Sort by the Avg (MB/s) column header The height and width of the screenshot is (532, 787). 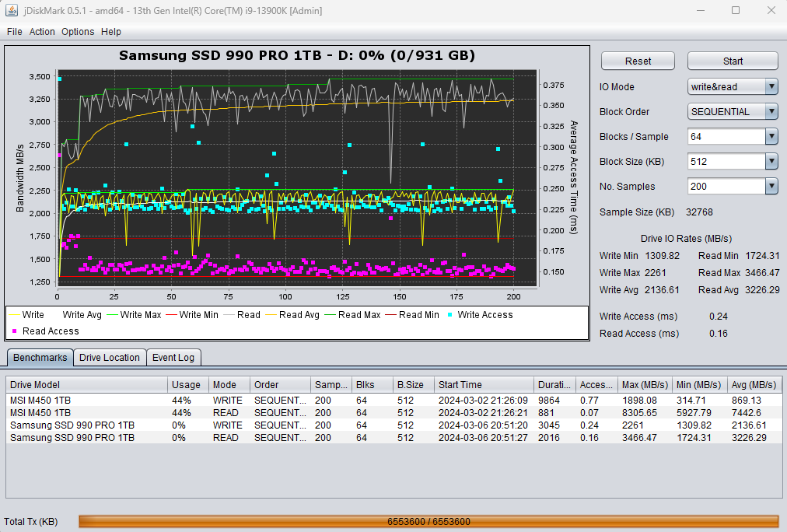pos(754,385)
